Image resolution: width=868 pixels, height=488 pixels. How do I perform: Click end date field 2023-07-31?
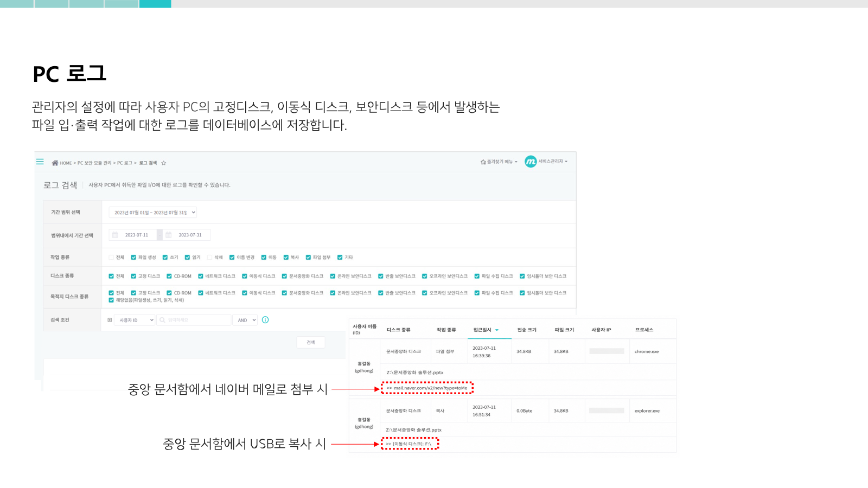click(x=190, y=235)
